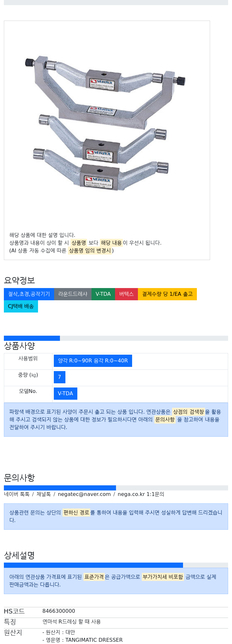Click the 문의사항 section progress bar

click(60, 488)
